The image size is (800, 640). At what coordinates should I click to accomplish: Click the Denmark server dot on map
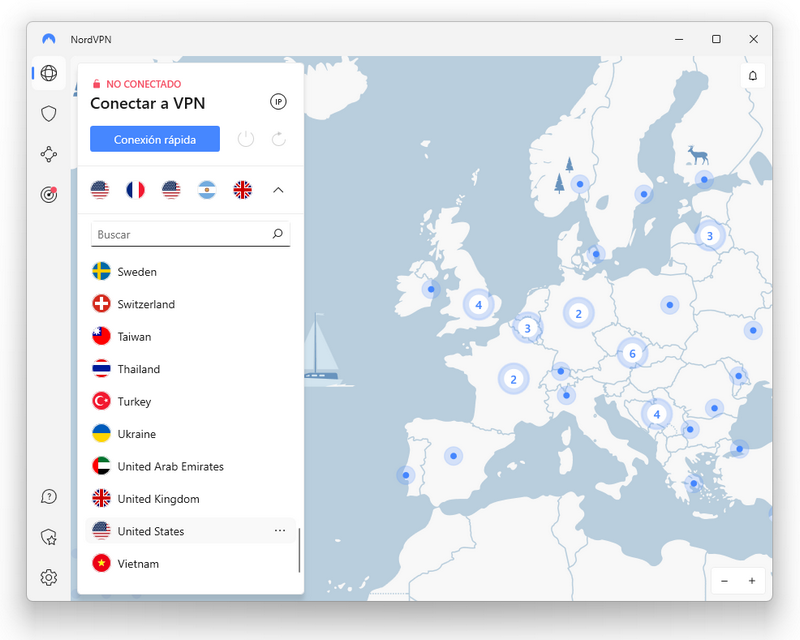(596, 254)
